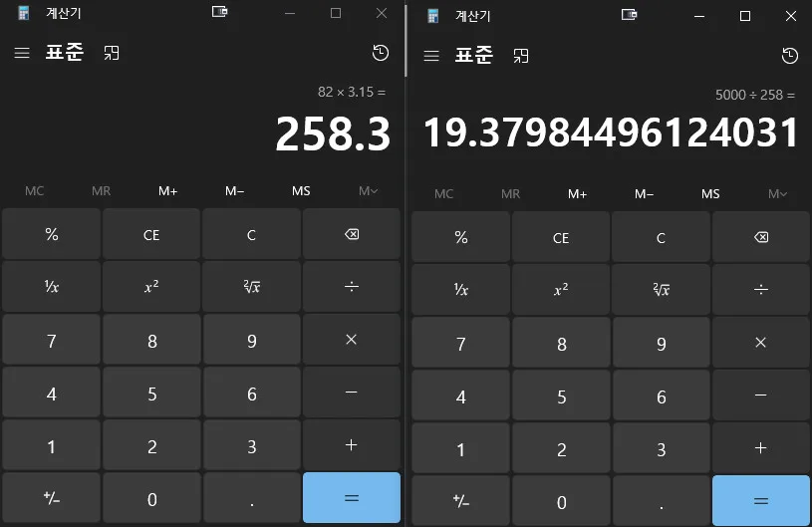Click multiply key in left calculator

[352, 340]
